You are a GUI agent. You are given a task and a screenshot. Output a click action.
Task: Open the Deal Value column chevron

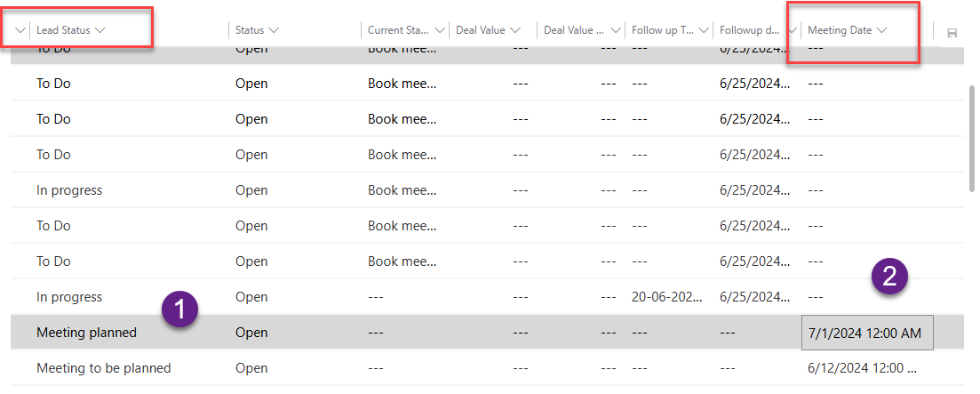point(516,30)
